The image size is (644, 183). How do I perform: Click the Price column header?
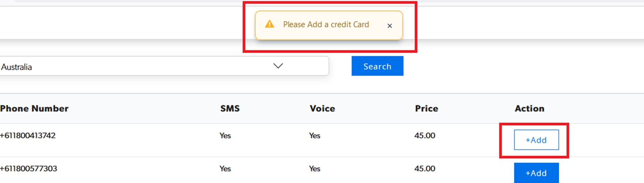click(426, 108)
